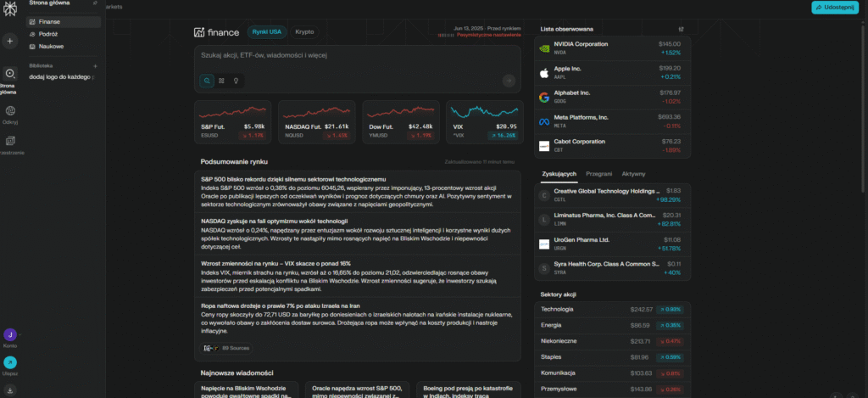Click the Apple logo in the watchlist
The height and width of the screenshot is (398, 868).
[544, 73]
